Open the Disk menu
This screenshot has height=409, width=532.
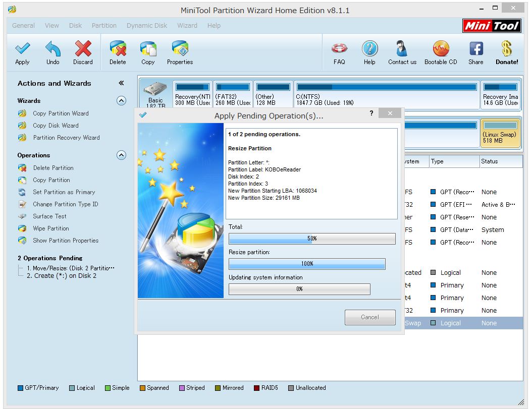(x=75, y=25)
